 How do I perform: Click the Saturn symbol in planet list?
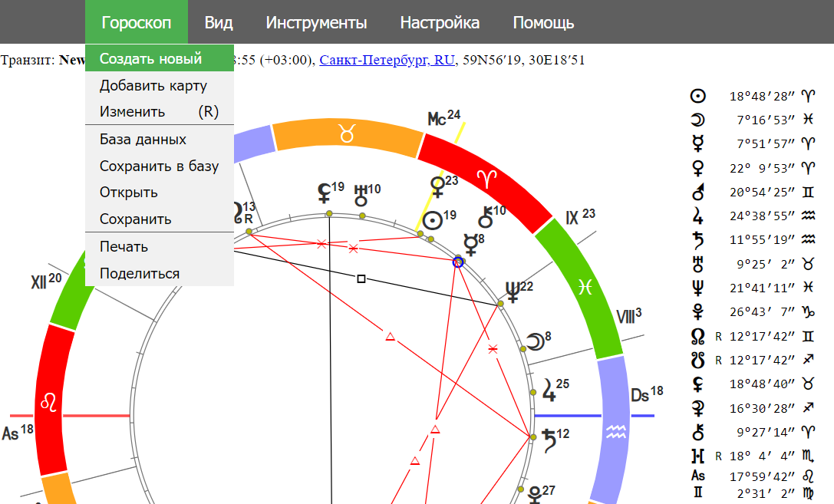pyautogui.click(x=697, y=240)
